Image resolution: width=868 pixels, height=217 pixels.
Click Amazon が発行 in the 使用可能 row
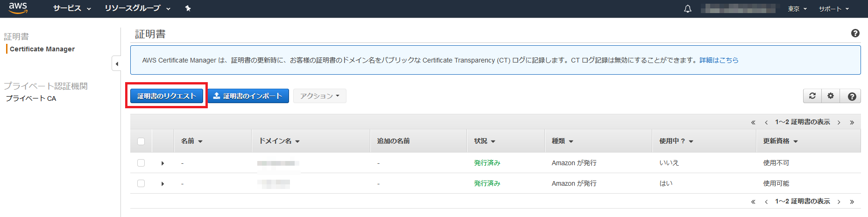(574, 183)
